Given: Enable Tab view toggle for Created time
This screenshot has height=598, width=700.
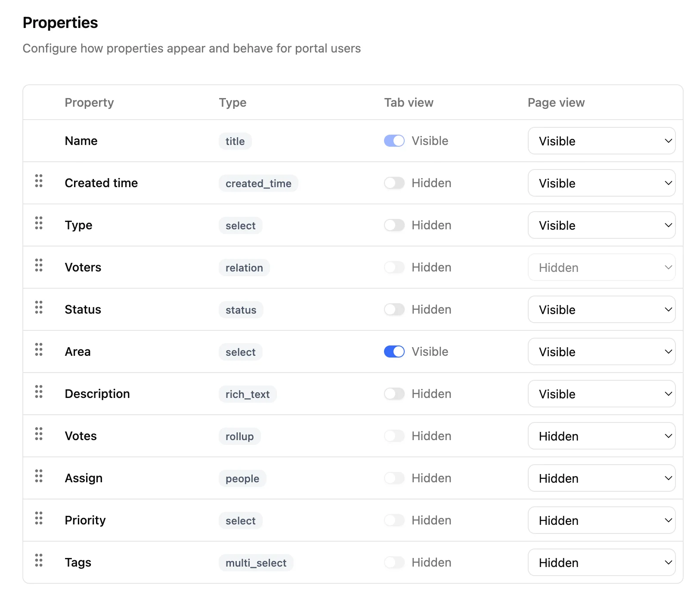Looking at the screenshot, I should 394,183.
